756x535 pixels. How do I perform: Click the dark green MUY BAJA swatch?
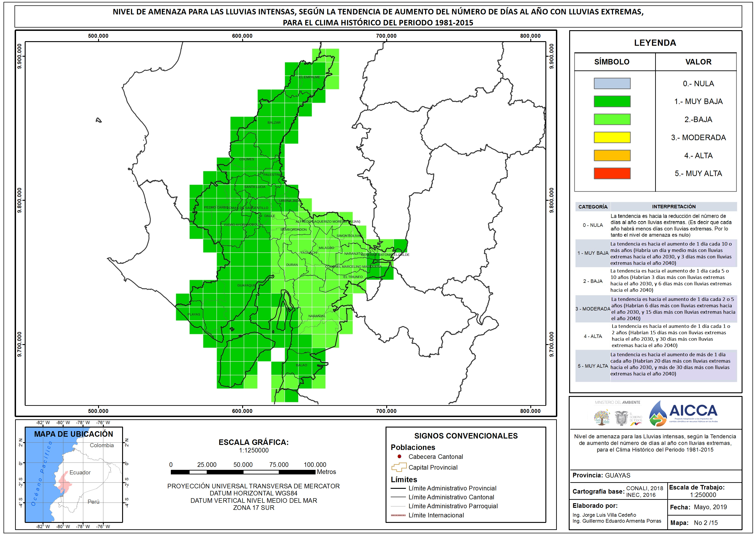pos(612,101)
